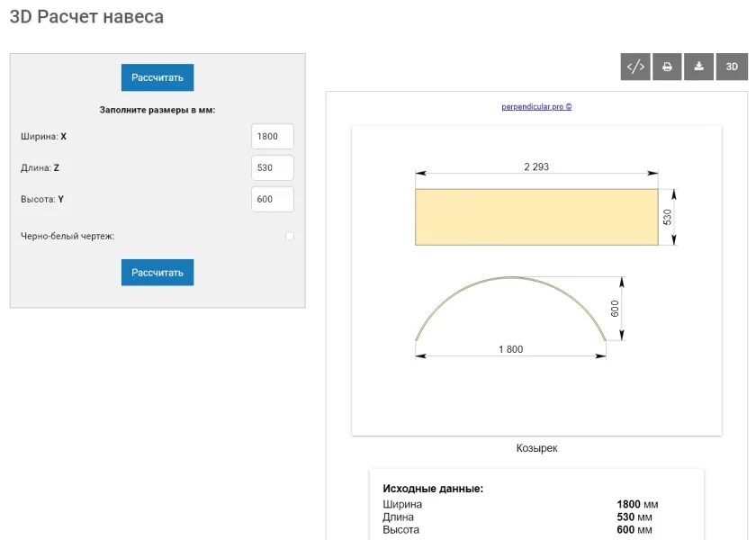The width and height of the screenshot is (756, 540).
Task: Click the Длина: Z label
Action: click(x=40, y=167)
